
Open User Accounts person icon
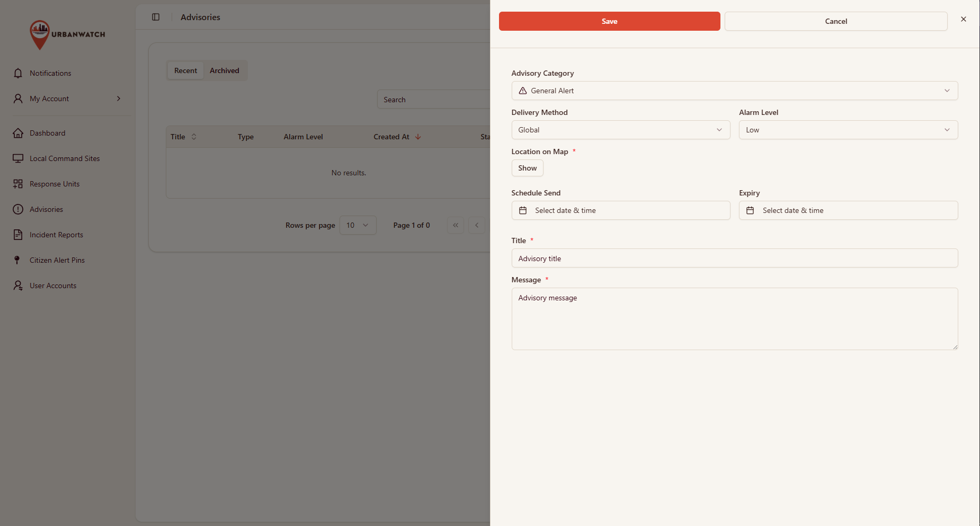[18, 286]
